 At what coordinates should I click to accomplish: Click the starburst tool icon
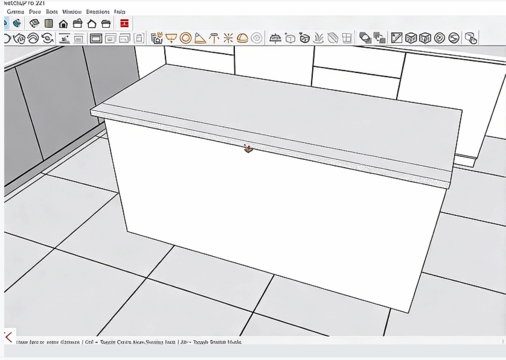click(228, 38)
